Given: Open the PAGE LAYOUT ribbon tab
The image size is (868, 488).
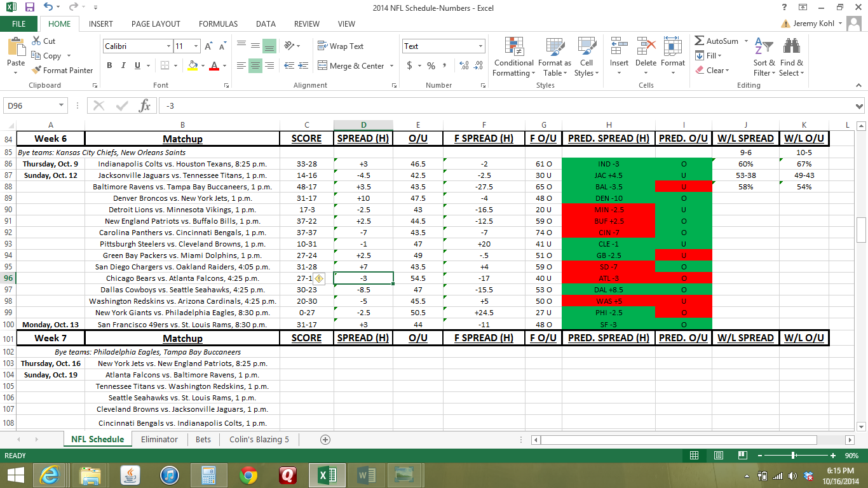Looking at the screenshot, I should click(x=156, y=24).
